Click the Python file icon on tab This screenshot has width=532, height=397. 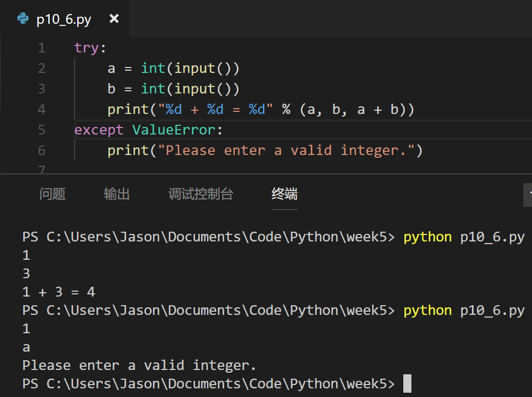[23, 18]
